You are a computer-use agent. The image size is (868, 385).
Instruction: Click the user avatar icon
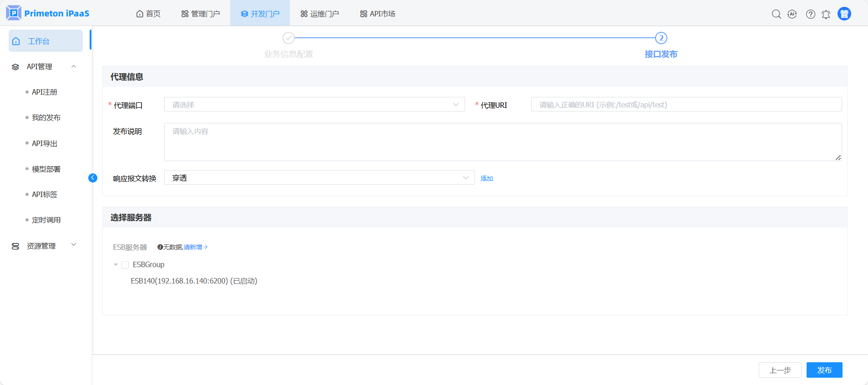844,14
